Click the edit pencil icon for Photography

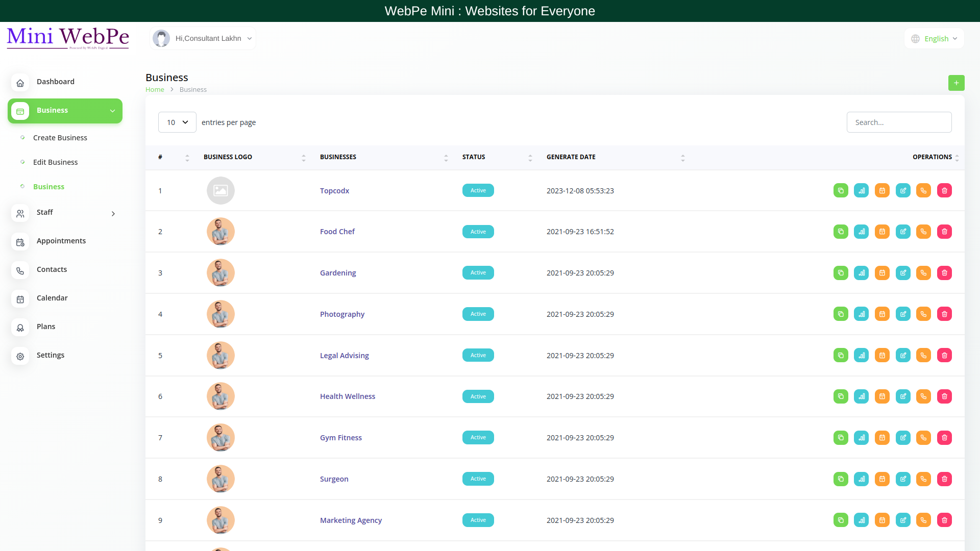point(903,314)
